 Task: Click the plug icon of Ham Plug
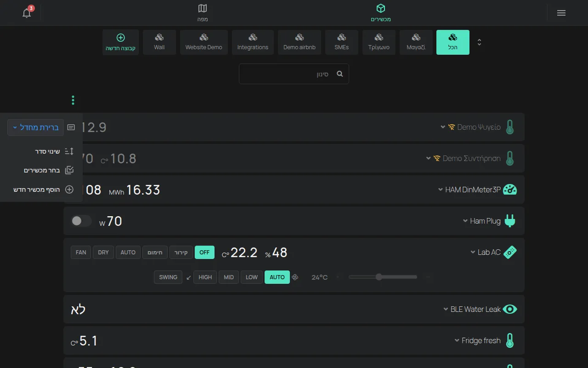tap(510, 221)
